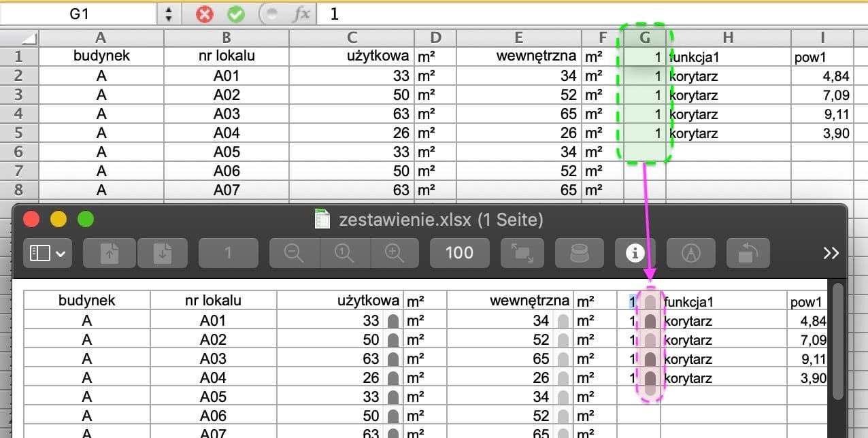Expand the hidden toolbar items with the double chevron
Image resolution: width=868 pixels, height=438 pixels.
click(831, 253)
